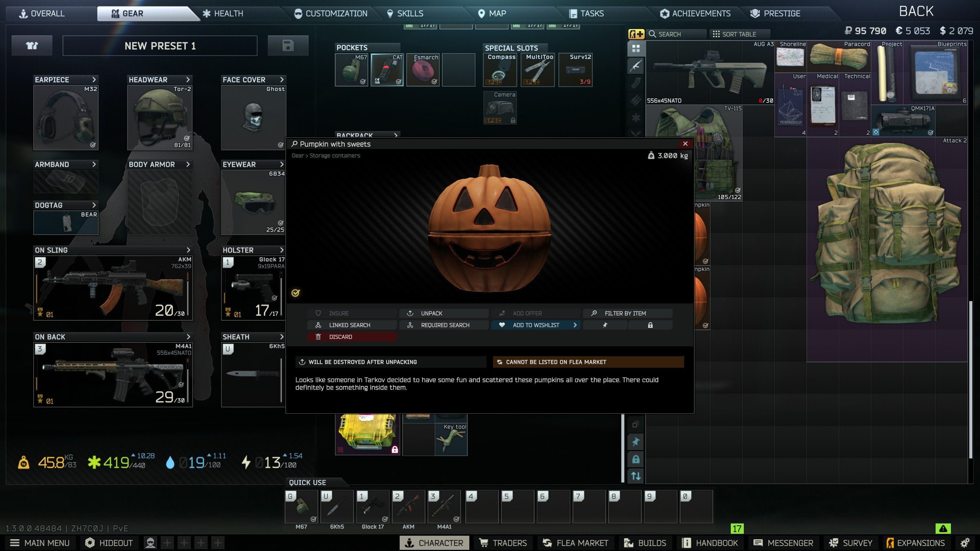Image resolution: width=980 pixels, height=551 pixels.
Task: Click the BACK button
Action: (916, 11)
